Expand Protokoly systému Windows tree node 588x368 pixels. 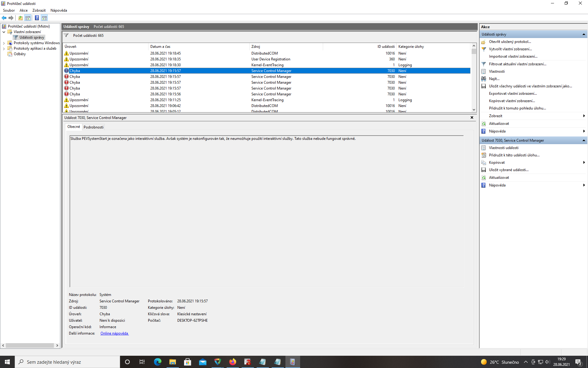point(4,43)
